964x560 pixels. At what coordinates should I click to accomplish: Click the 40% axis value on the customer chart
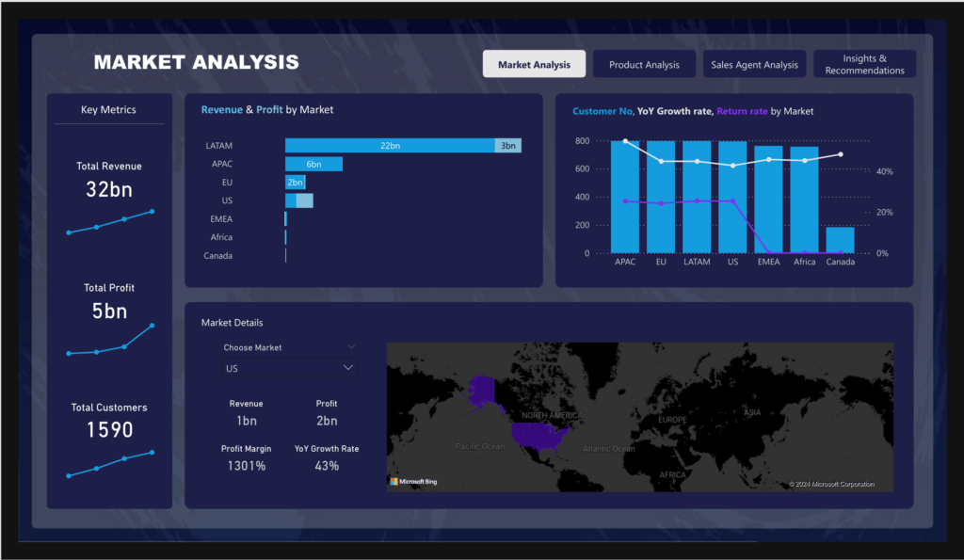tap(884, 171)
